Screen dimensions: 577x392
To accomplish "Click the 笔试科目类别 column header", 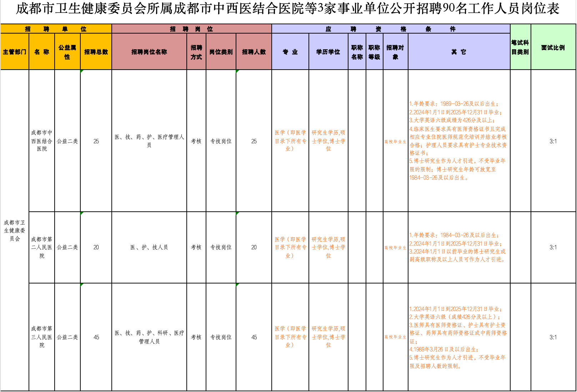I will click(x=520, y=47).
